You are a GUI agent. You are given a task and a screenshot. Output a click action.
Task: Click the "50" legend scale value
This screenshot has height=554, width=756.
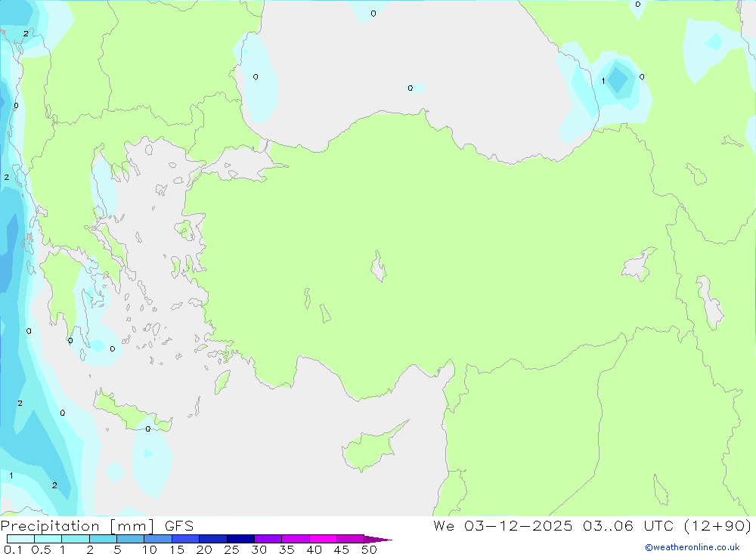pyautogui.click(x=369, y=549)
